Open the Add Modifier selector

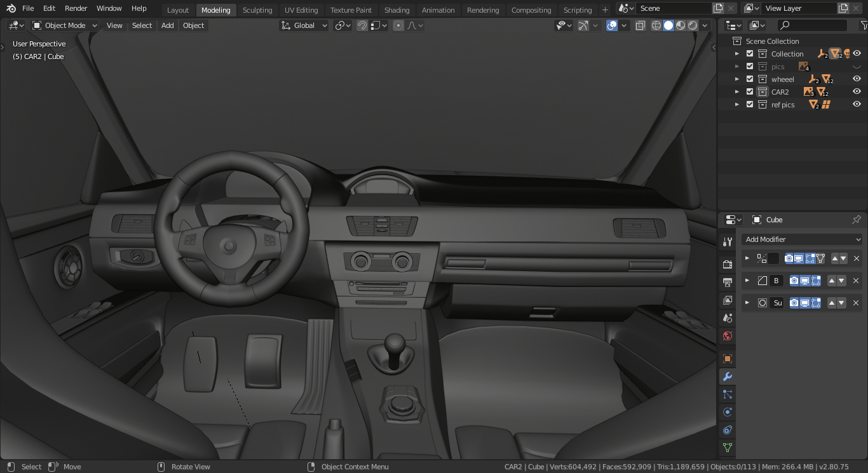coord(802,239)
